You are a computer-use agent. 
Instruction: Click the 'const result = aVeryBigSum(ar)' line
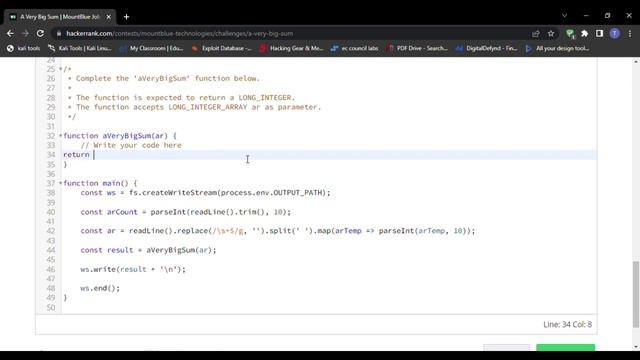click(x=148, y=250)
